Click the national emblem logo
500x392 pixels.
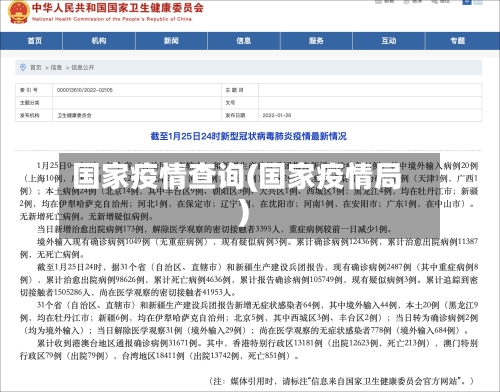18,12
